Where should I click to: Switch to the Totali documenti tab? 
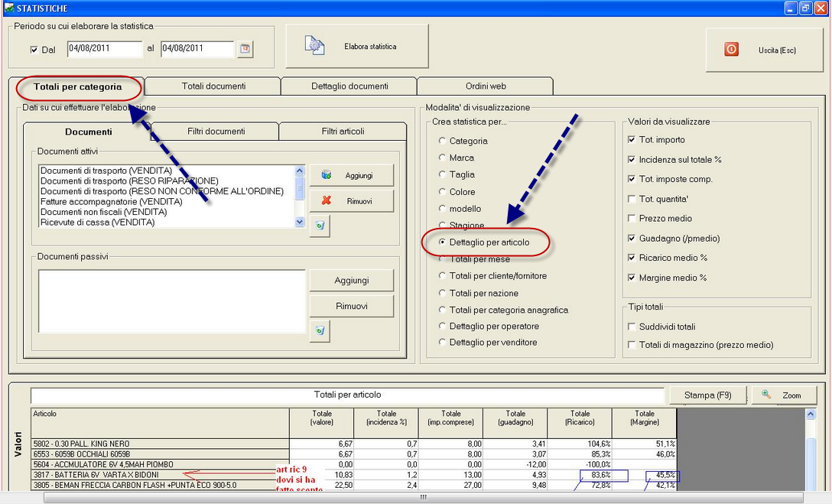pos(213,86)
